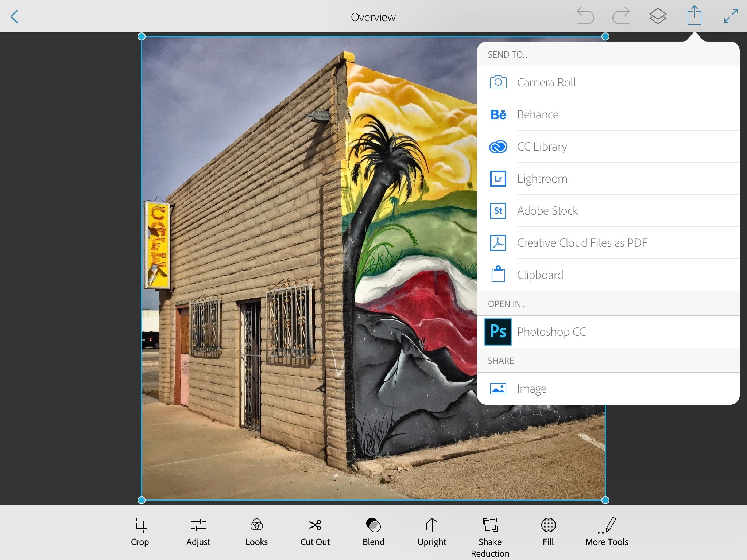The width and height of the screenshot is (747, 560).
Task: Select the Cut Out tool
Action: click(x=315, y=532)
